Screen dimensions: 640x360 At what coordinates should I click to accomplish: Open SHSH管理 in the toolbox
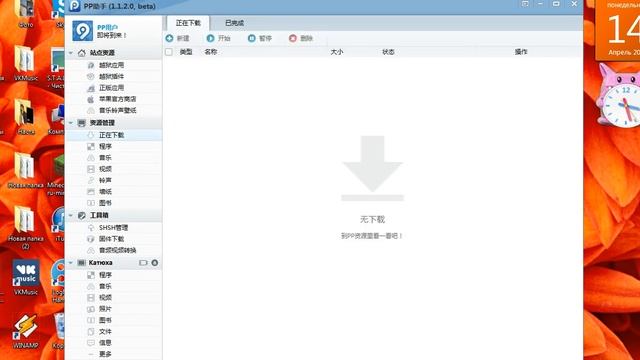[113, 228]
